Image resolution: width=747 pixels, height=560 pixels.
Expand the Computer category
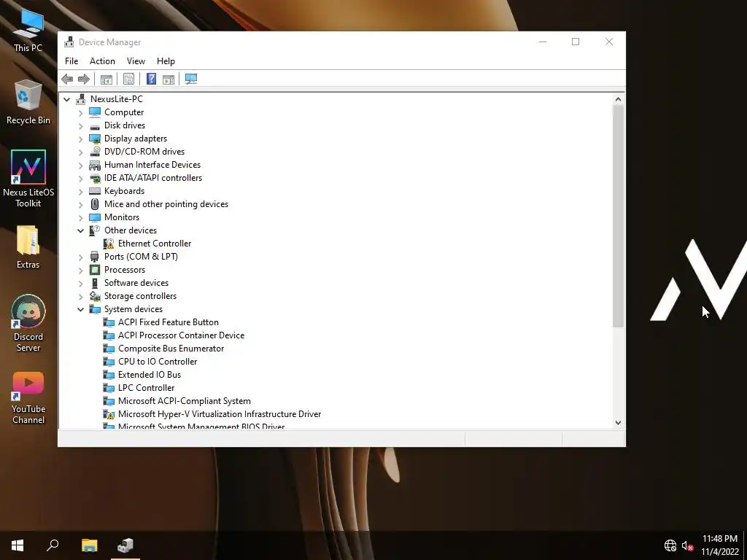pos(80,113)
